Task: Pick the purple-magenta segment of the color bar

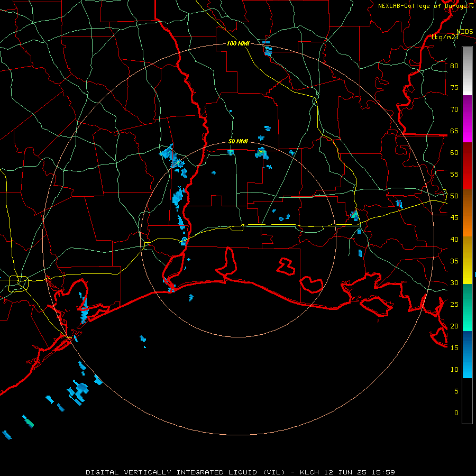Action: pos(467,119)
